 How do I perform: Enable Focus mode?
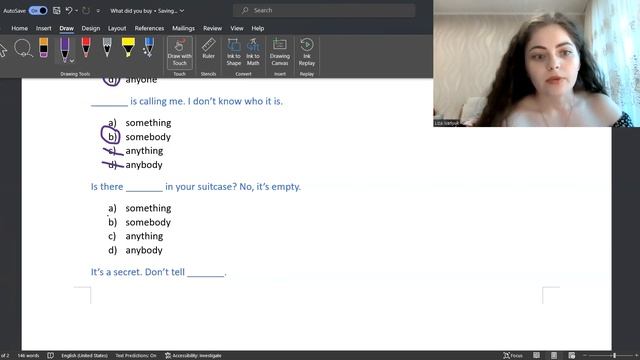[513, 356]
